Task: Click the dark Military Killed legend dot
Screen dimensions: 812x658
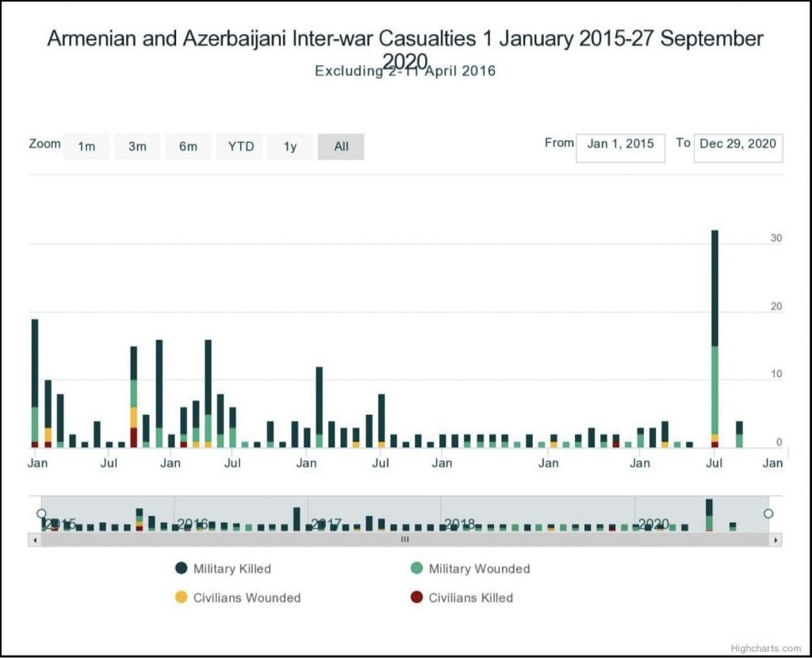Action: pyautogui.click(x=181, y=568)
